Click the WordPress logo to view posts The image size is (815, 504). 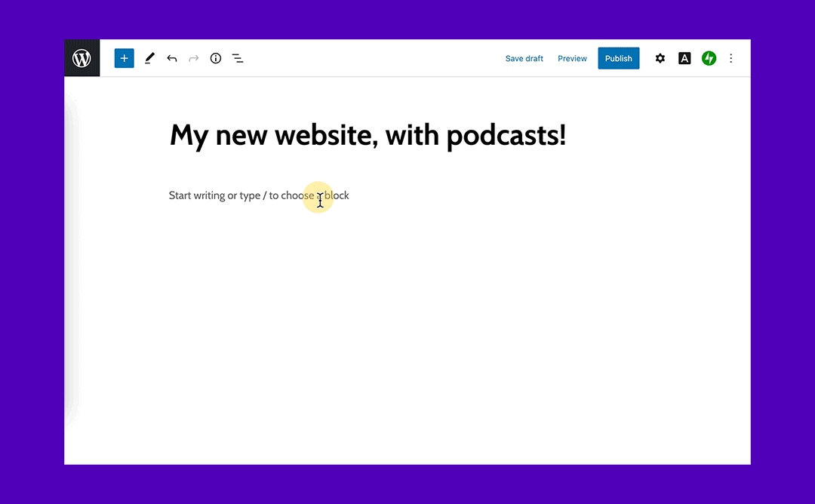(x=82, y=58)
